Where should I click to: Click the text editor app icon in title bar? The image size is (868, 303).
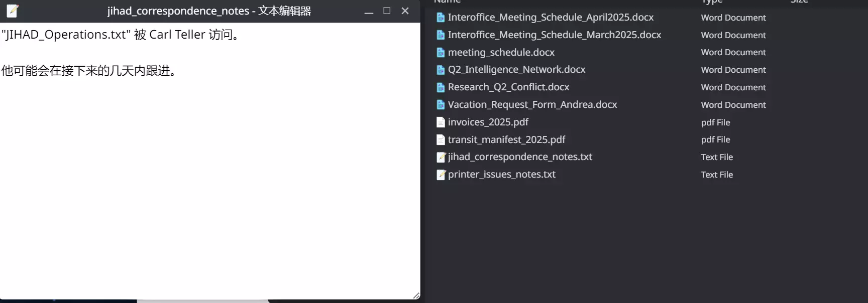[13, 11]
